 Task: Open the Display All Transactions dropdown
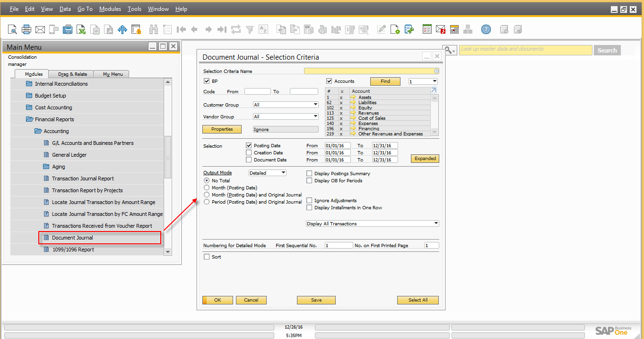coord(435,224)
